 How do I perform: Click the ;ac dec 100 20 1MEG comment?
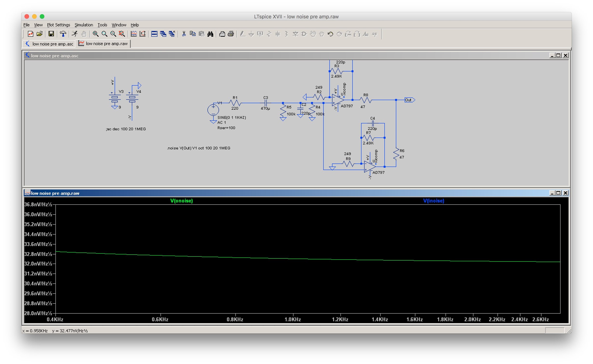pyautogui.click(x=126, y=129)
